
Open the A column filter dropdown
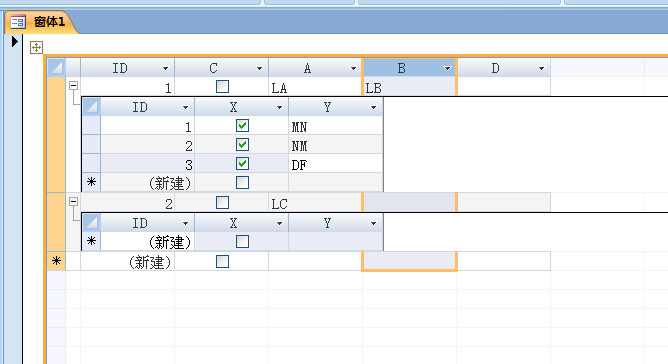coord(353,68)
